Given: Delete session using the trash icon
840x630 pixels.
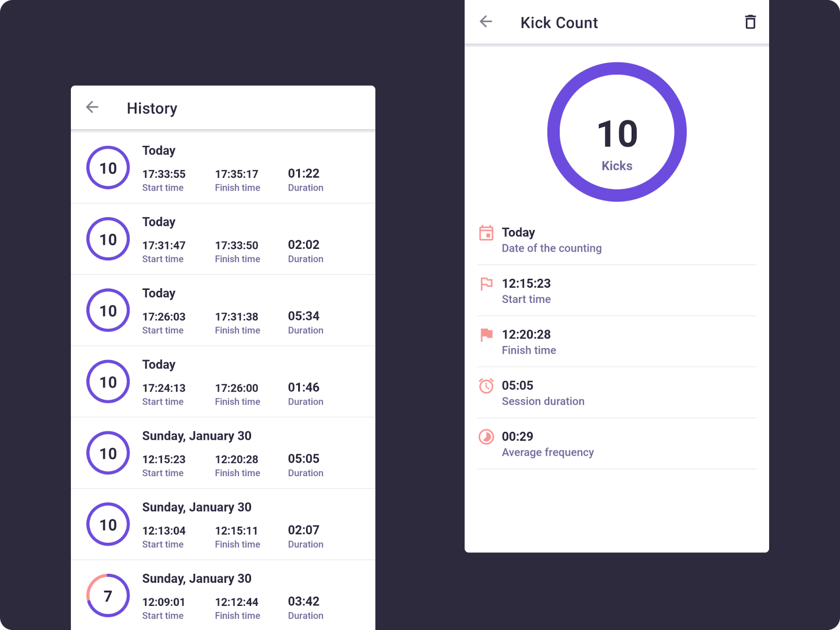Looking at the screenshot, I should tap(750, 22).
